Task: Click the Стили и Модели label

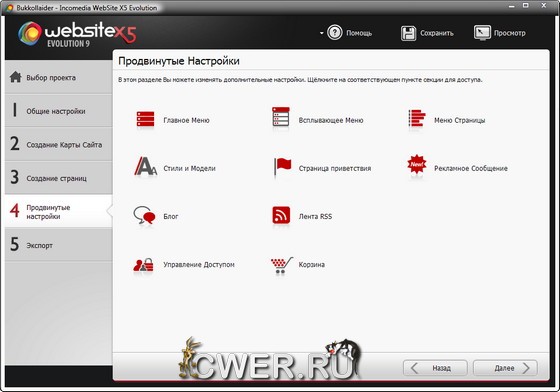Action: [x=189, y=168]
